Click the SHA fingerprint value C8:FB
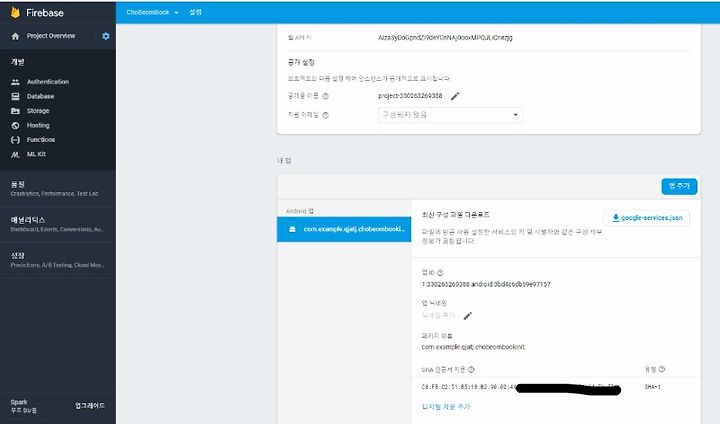The height and width of the screenshot is (424, 720). (x=469, y=387)
